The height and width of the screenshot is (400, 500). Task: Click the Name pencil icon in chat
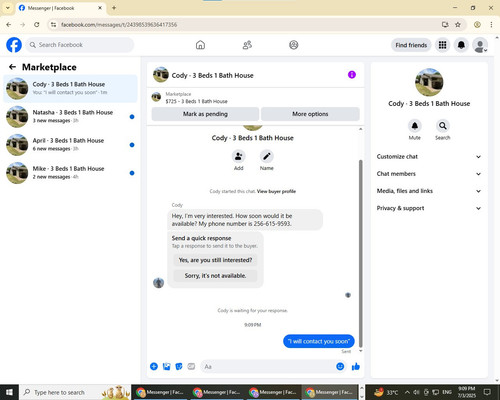[x=267, y=156]
